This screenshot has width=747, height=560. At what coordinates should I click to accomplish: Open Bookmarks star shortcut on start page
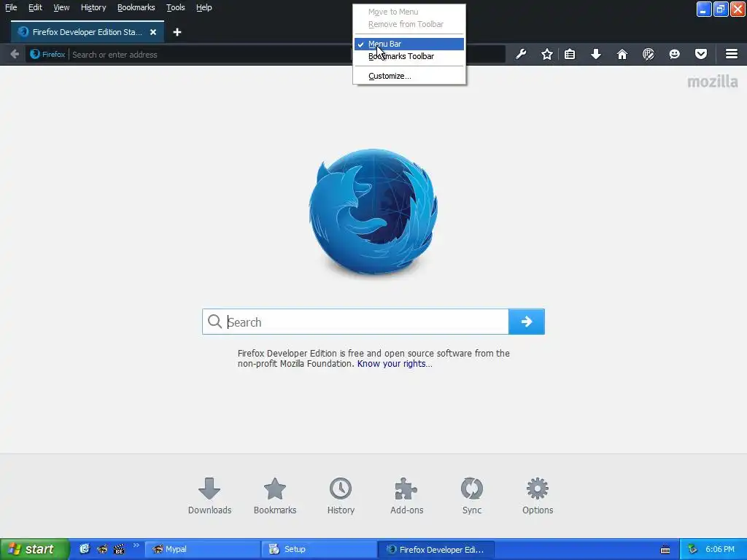click(275, 496)
